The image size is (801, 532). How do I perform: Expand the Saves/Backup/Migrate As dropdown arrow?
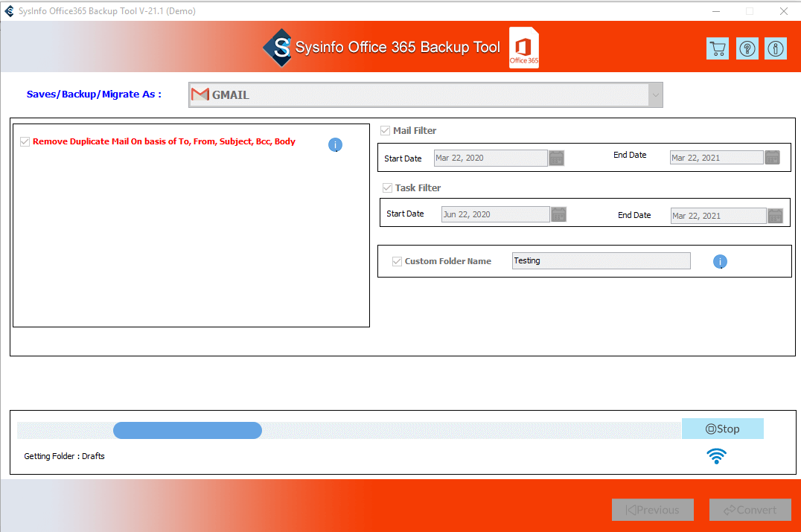pos(655,95)
